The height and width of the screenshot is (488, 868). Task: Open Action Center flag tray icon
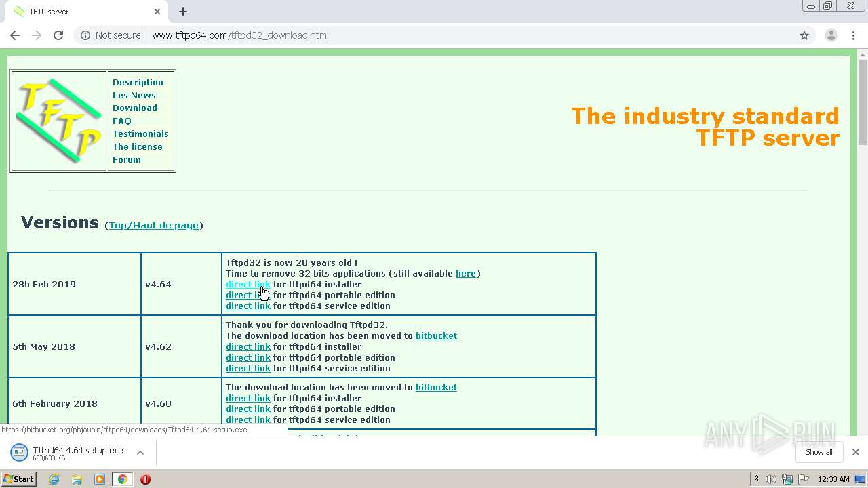click(804, 479)
